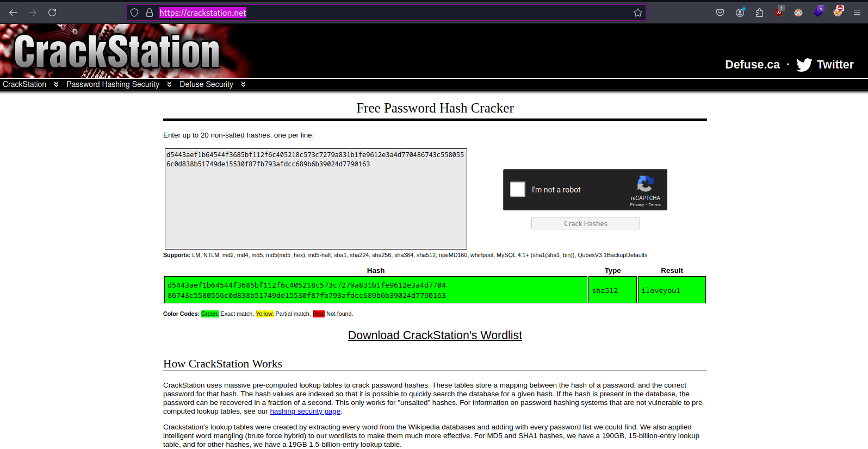Click the Result column header
The height and width of the screenshot is (449, 868).
click(672, 270)
